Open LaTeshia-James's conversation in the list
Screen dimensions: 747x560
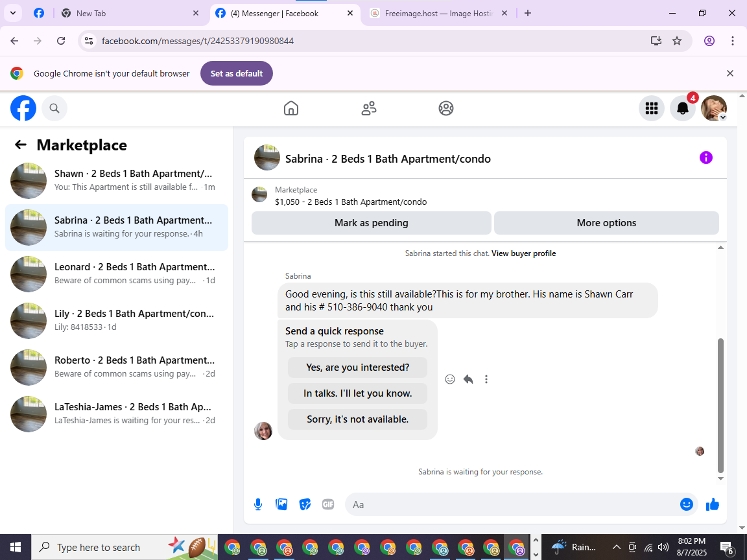(x=117, y=414)
